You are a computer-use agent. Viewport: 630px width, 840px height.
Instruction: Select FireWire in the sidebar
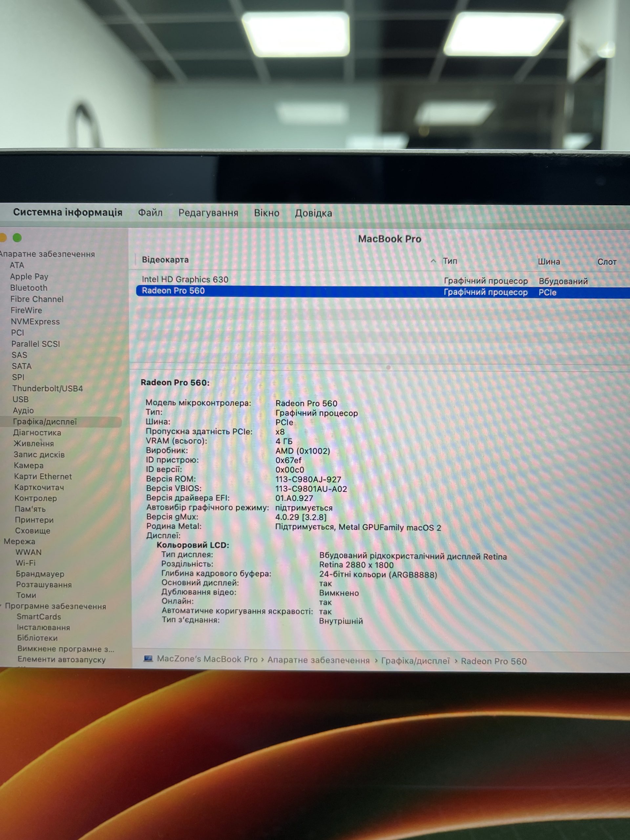click(26, 310)
